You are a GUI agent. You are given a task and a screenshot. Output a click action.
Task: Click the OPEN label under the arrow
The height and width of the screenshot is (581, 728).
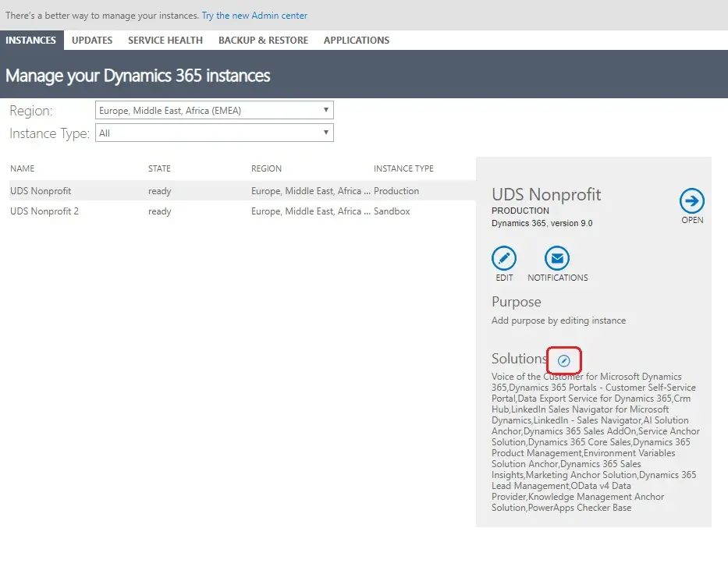coord(692,220)
